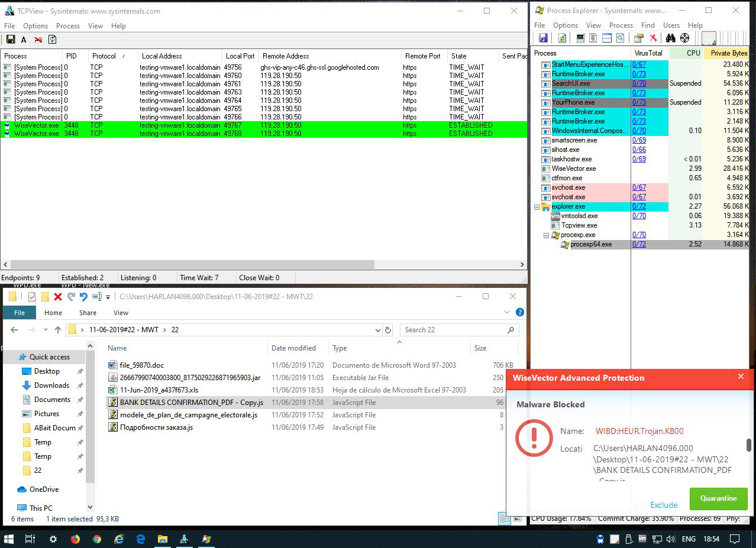
Task: Open Users menu in Process Explorer
Action: [671, 25]
